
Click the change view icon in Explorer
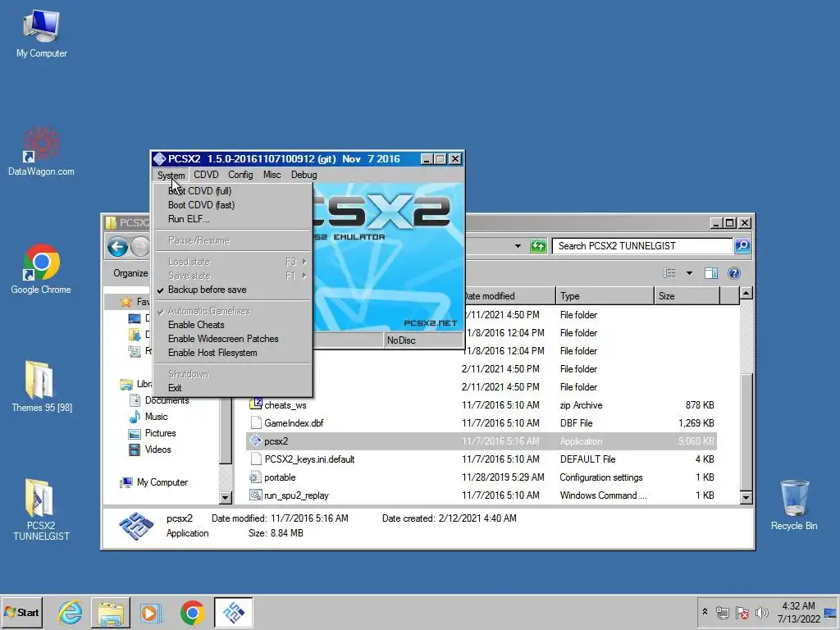669,273
